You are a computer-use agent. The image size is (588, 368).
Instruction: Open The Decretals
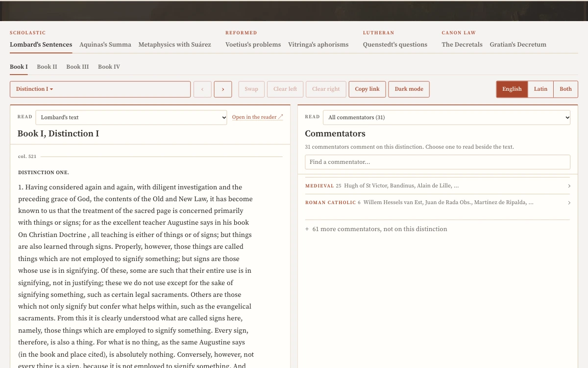[x=462, y=45]
